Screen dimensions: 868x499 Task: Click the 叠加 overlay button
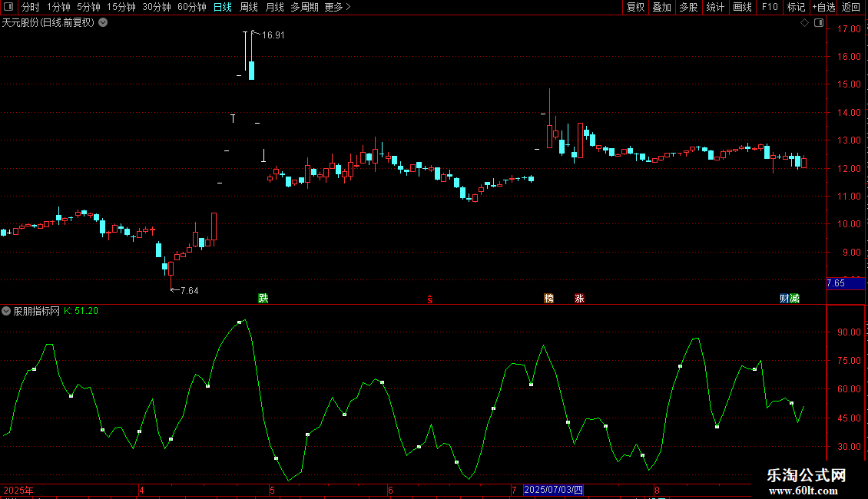click(x=662, y=7)
